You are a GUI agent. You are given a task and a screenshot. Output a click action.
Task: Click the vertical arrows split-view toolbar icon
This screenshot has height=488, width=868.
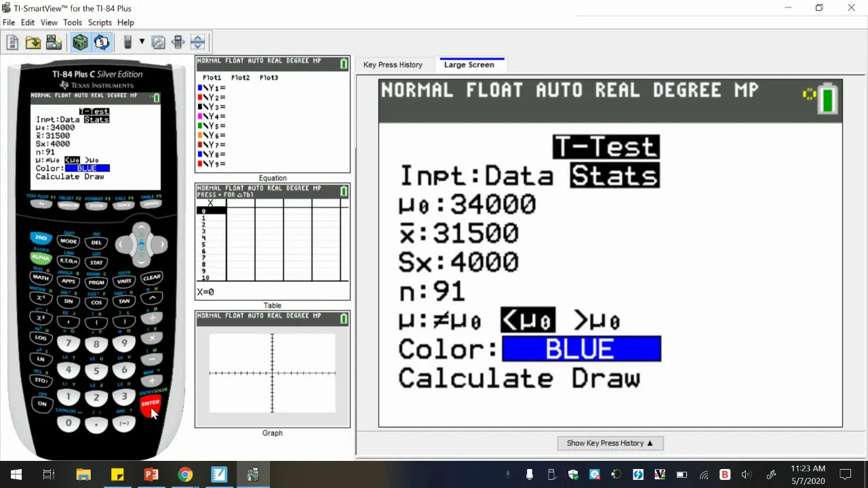click(197, 43)
